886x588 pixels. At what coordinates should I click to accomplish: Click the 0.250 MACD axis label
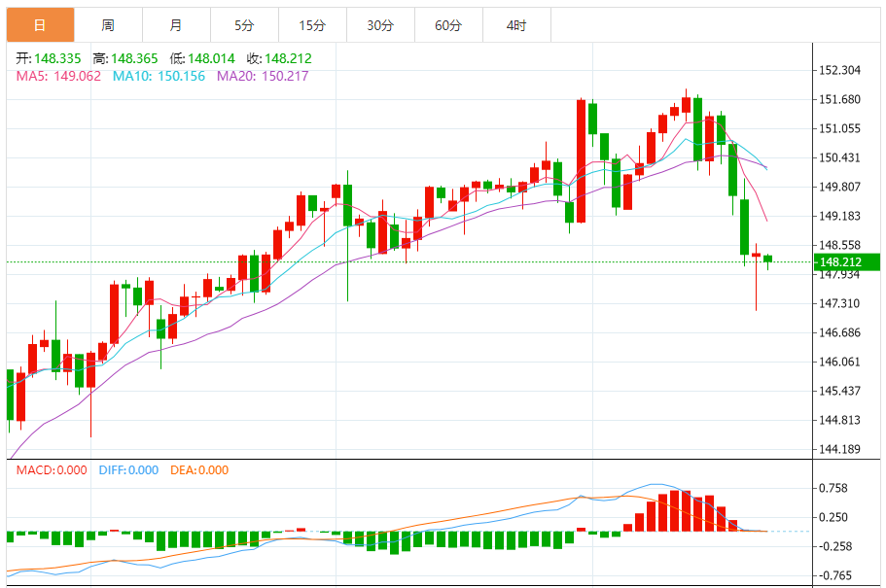pos(833,517)
